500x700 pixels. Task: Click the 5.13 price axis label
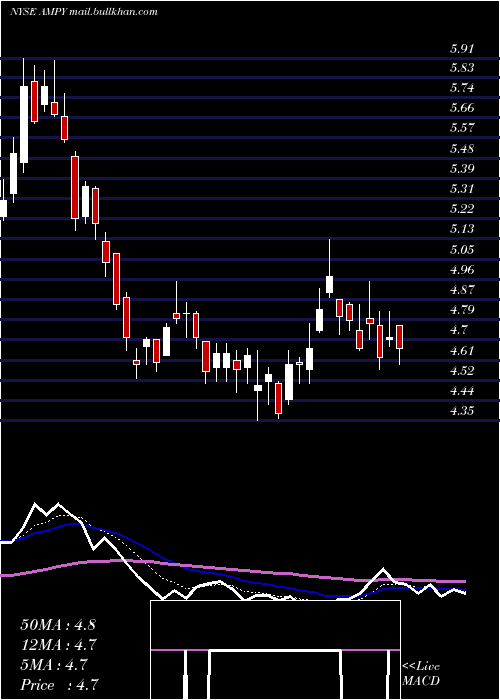(462, 229)
